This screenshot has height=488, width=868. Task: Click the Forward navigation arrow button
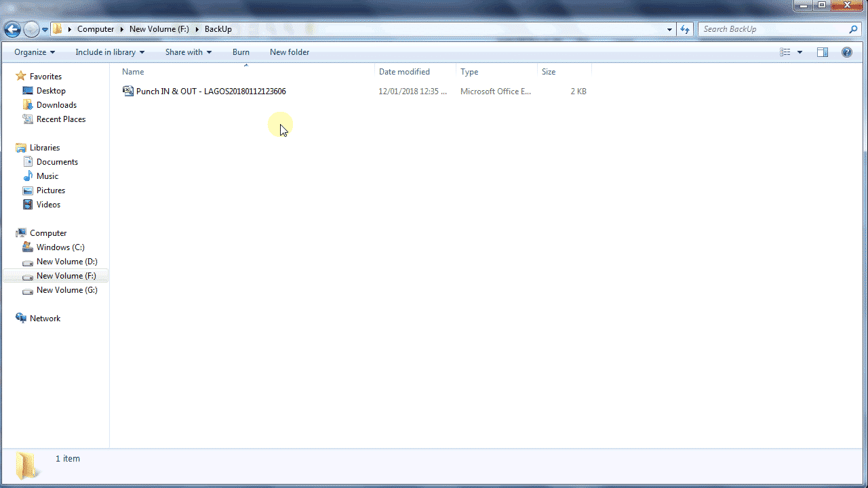pyautogui.click(x=31, y=29)
